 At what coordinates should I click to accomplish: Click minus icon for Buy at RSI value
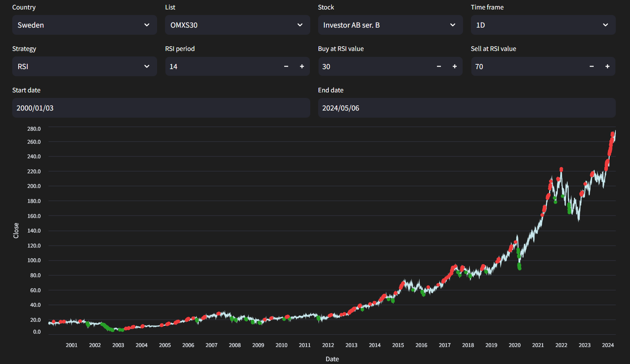pos(439,66)
